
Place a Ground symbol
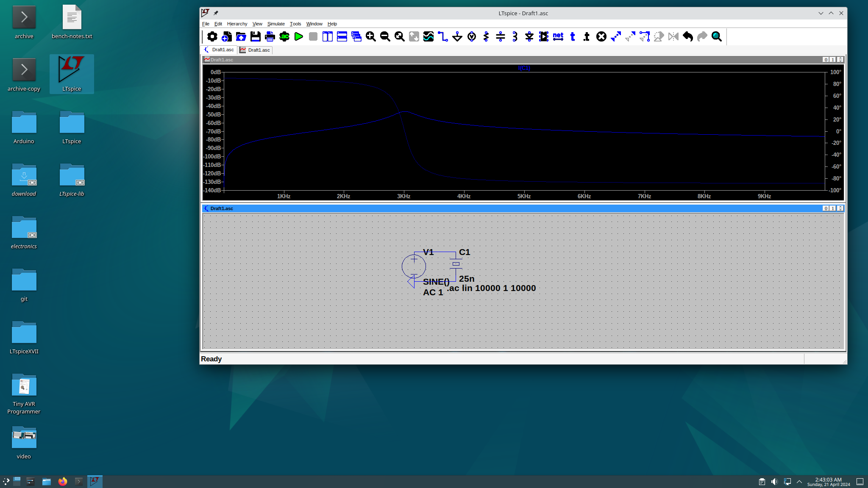tap(457, 37)
